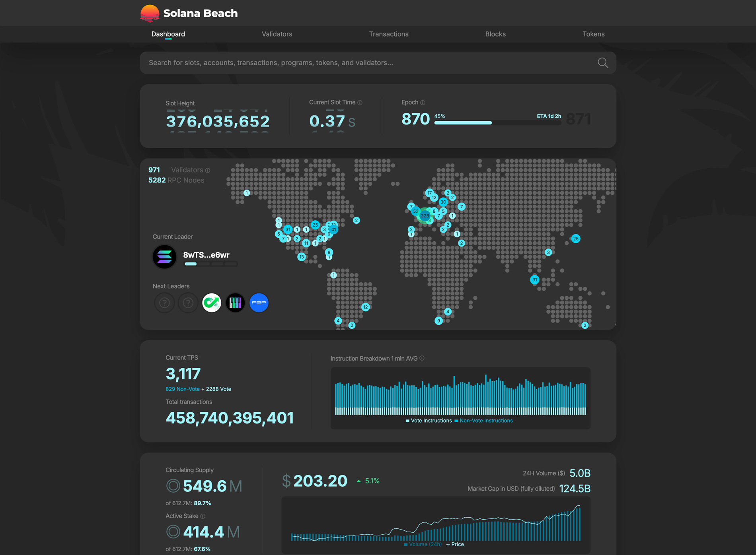Image resolution: width=756 pixels, height=555 pixels.
Task: Select the P2P next leader icon
Action: click(259, 303)
